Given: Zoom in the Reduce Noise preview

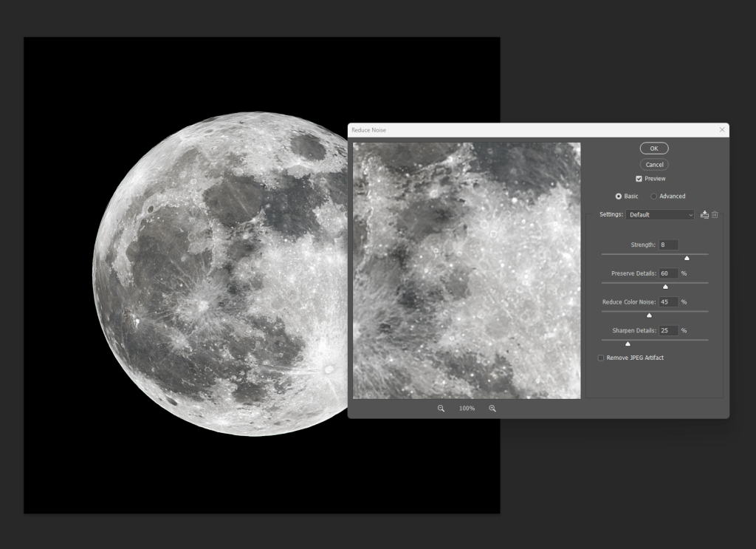Looking at the screenshot, I should point(492,409).
